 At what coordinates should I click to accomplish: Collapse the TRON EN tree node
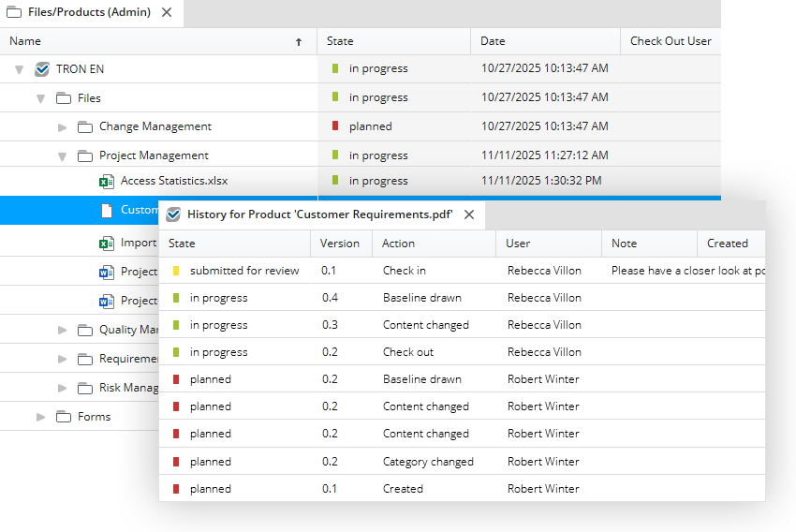(x=19, y=69)
